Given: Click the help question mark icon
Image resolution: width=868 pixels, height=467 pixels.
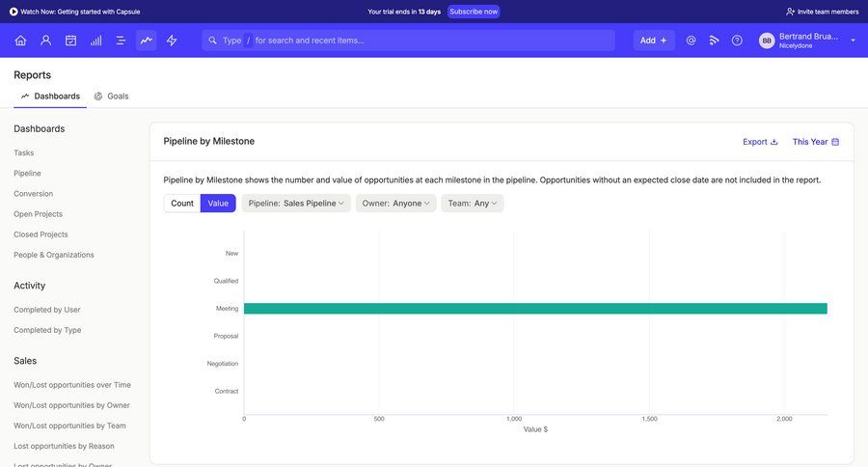Looking at the screenshot, I should [737, 41].
